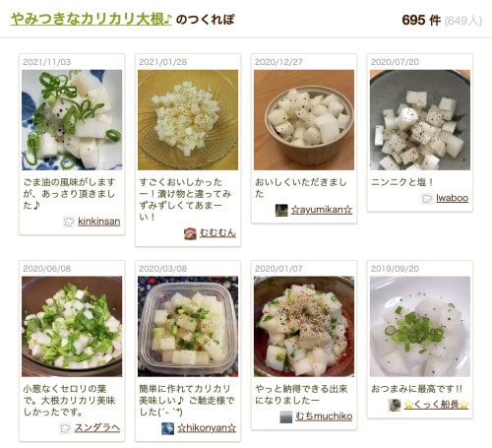Viewport: 492px width, 448px height.
Task: Open the むむむん username link
Action: [x=217, y=233]
